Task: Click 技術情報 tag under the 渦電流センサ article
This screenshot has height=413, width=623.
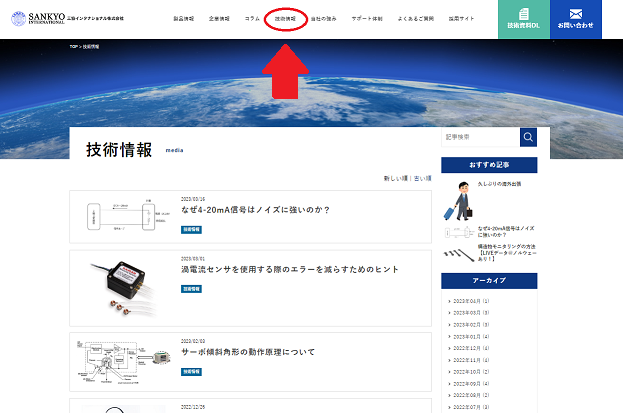Action: (191, 289)
